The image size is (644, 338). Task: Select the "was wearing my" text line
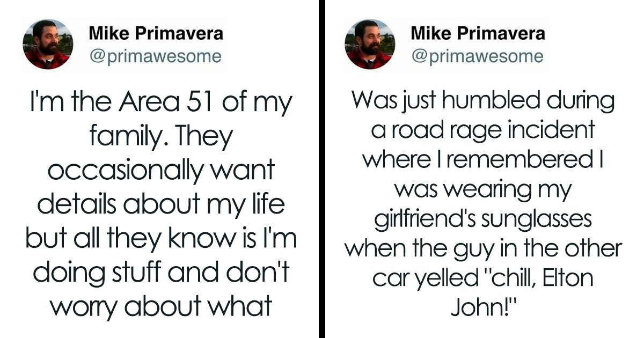point(483,190)
